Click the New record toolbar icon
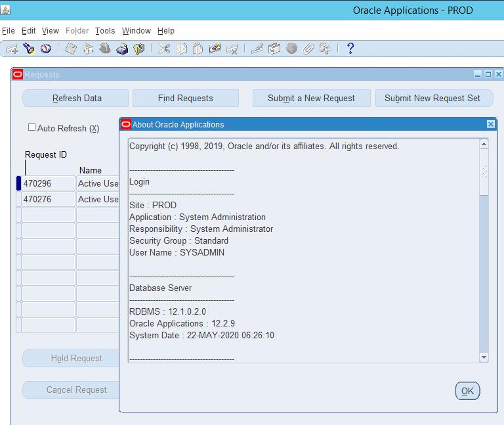Screen dimensions: 504x425 [x=12, y=49]
